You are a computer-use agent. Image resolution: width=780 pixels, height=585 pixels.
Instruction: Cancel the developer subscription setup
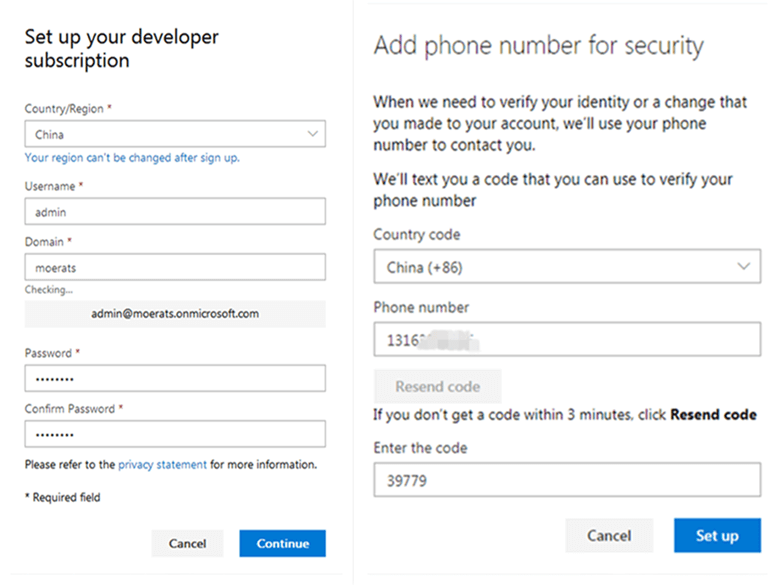tap(188, 543)
